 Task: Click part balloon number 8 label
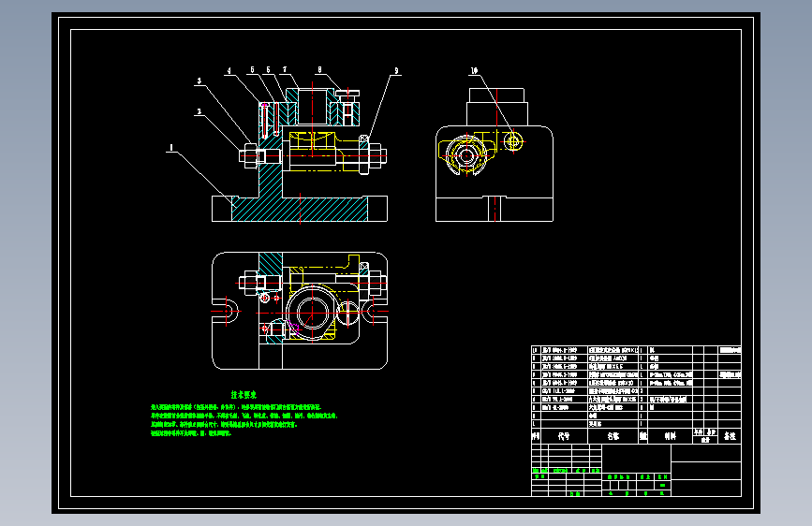click(x=319, y=70)
